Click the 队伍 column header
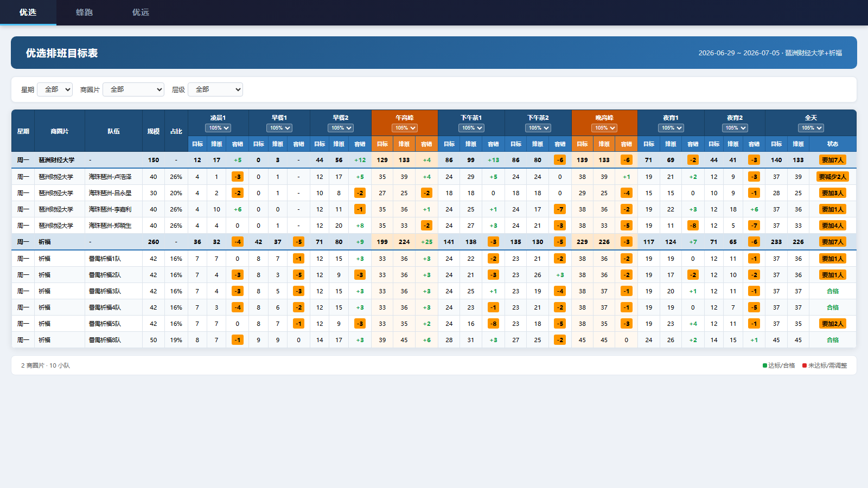The image size is (868, 488). pos(113,131)
